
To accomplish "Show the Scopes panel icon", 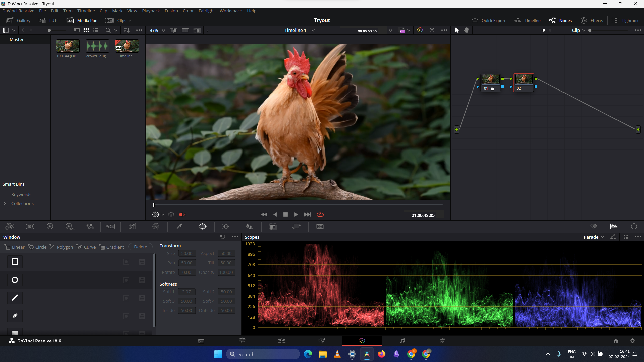I will 614,227.
